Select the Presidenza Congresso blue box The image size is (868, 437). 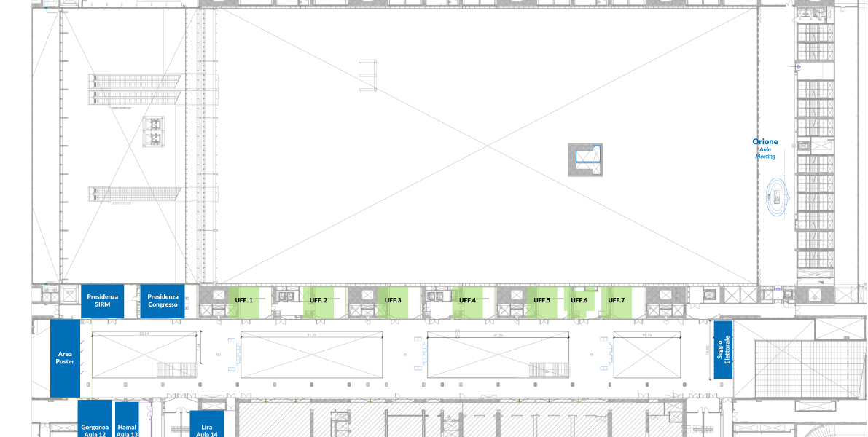(163, 301)
